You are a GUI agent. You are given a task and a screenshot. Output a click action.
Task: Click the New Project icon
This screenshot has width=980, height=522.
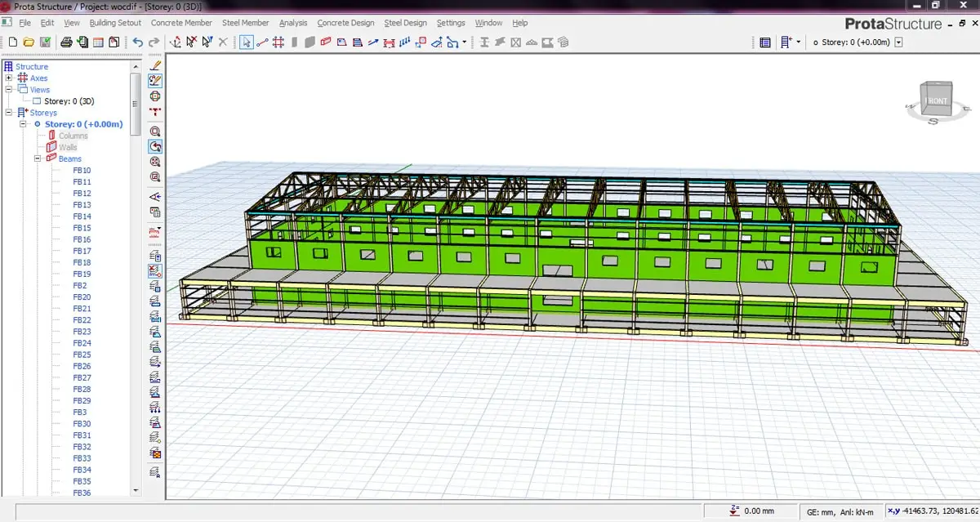[x=13, y=42]
